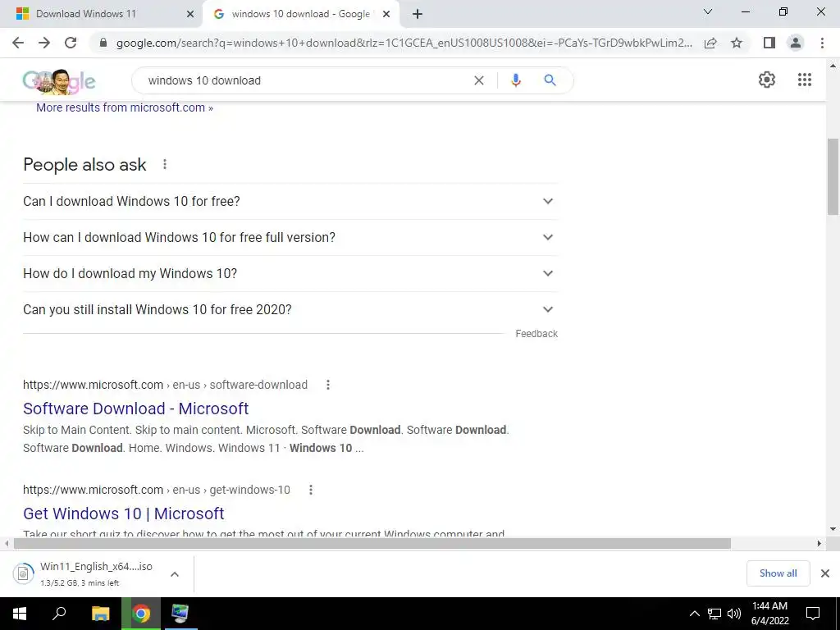Bookmark this page with star icon
Screen dimensions: 840x630
point(737,43)
